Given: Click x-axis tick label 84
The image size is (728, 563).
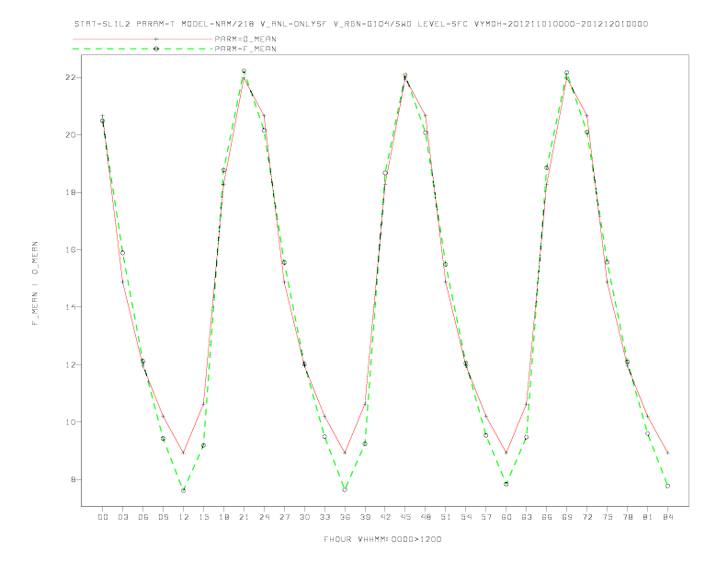Looking at the screenshot, I should click(x=668, y=517).
